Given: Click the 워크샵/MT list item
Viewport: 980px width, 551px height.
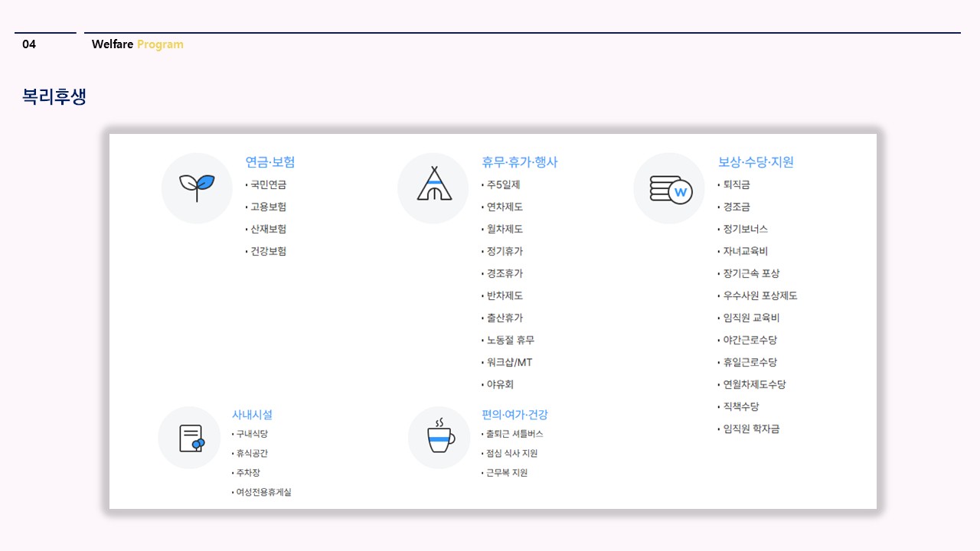Looking at the screenshot, I should (x=509, y=362).
